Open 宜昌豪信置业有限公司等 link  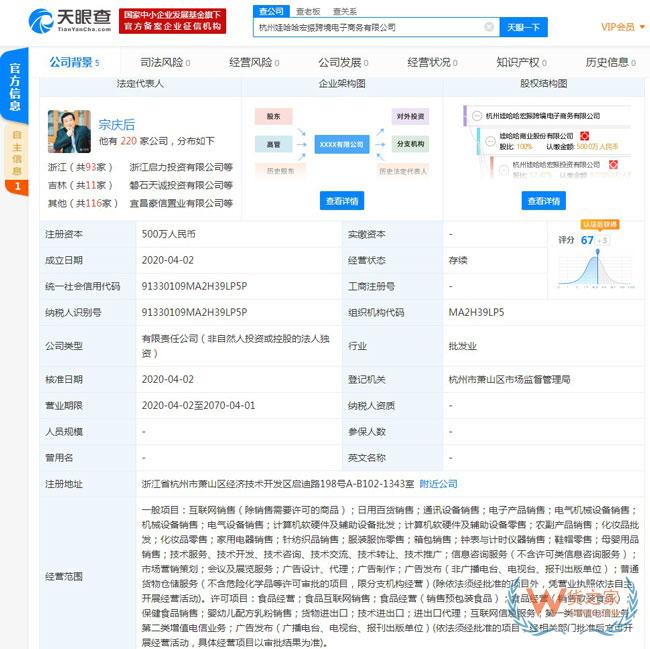pos(181,203)
